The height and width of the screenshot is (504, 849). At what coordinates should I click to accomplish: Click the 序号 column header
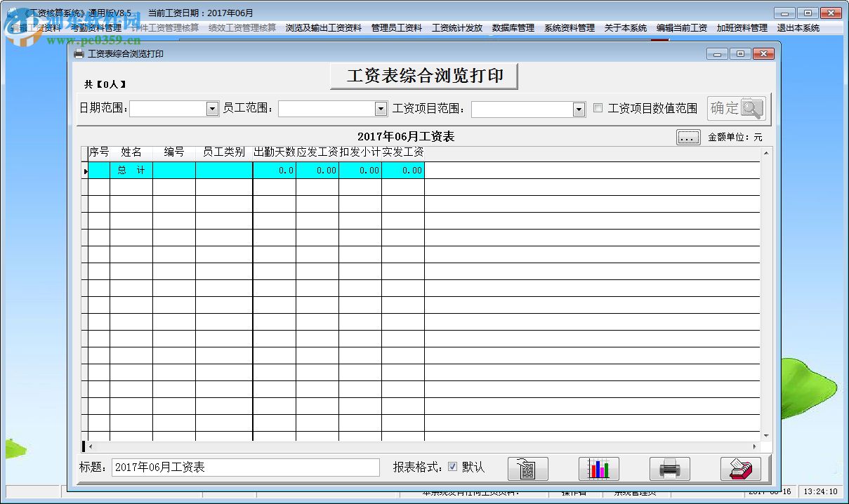click(99, 152)
